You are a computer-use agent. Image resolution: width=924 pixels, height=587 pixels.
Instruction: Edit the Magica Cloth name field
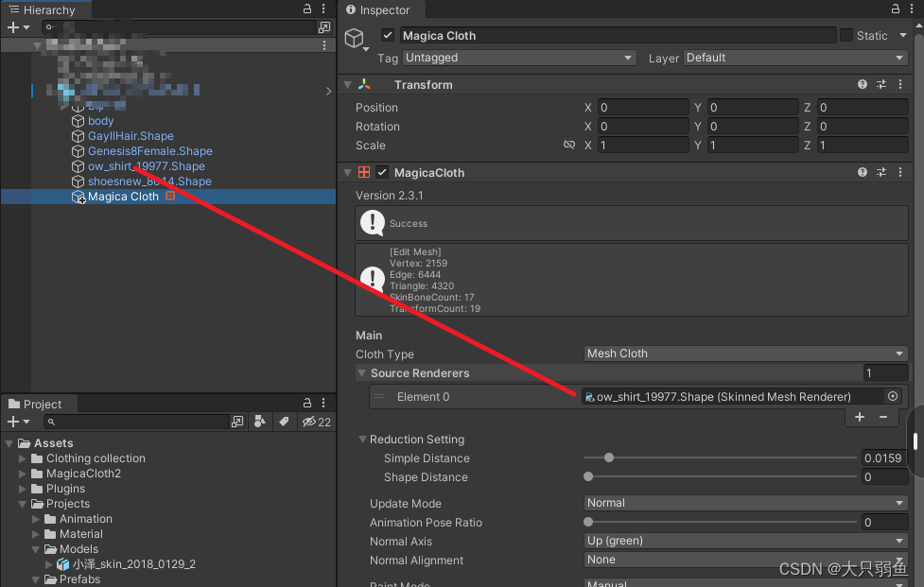coord(618,35)
